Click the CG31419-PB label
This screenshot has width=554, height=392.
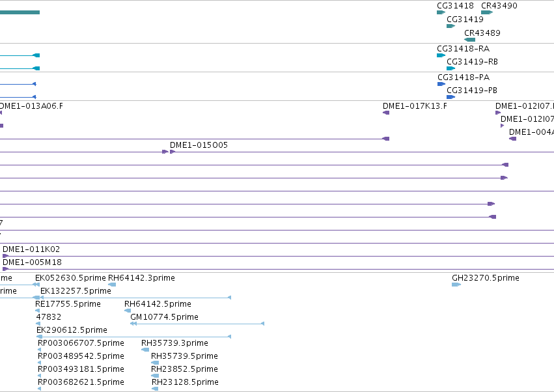pyautogui.click(x=472, y=91)
